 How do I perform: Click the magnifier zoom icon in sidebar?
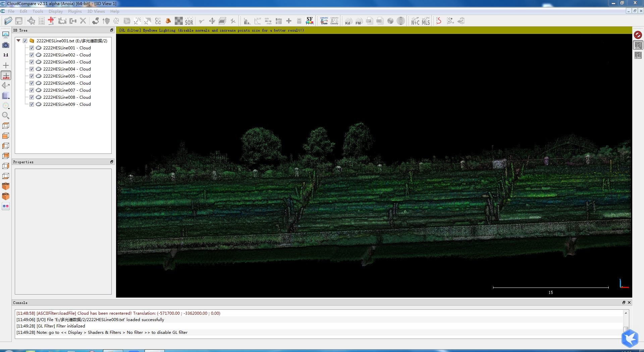tap(6, 116)
